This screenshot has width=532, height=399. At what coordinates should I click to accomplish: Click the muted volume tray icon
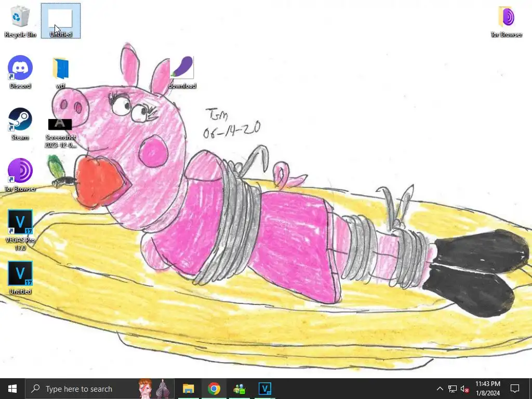coord(465,389)
